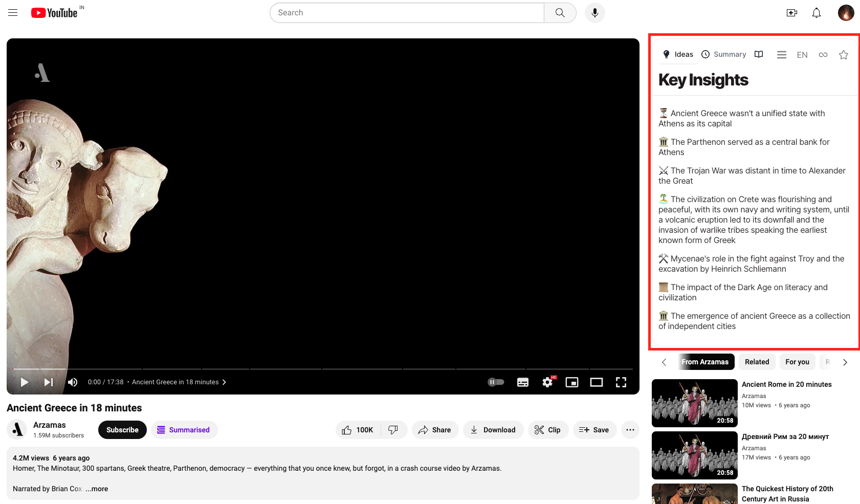The image size is (860, 504).
Task: Enable closed captions
Action: click(x=522, y=382)
